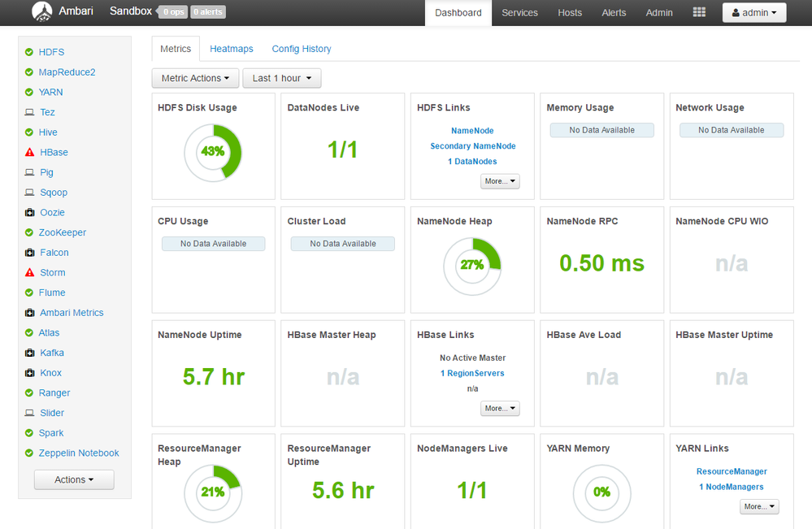Click NameNode Uptime 5.7 hr value

coord(213,377)
